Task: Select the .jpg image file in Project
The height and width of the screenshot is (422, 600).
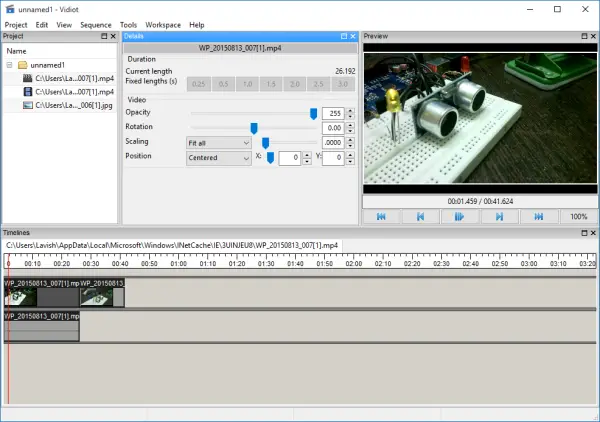Action: click(75, 105)
